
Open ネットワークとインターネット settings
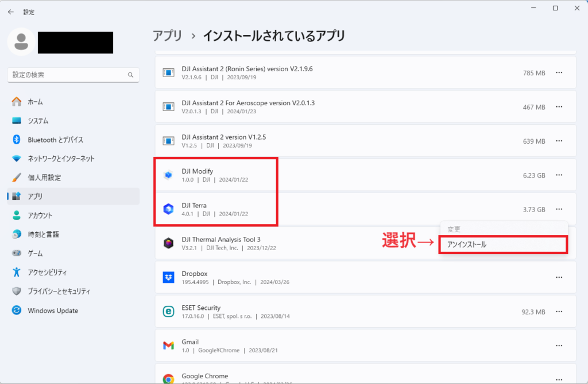73,159
